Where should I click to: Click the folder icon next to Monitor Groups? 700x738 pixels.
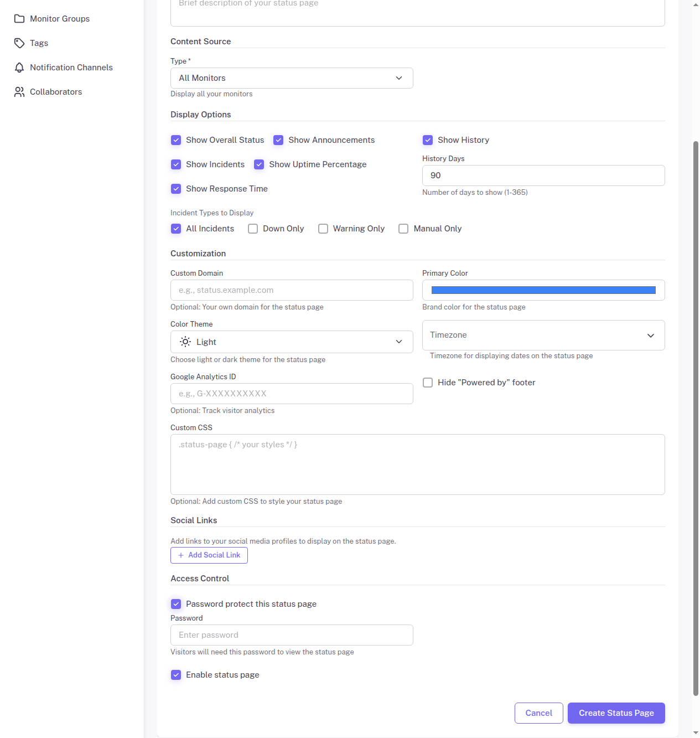(x=19, y=18)
